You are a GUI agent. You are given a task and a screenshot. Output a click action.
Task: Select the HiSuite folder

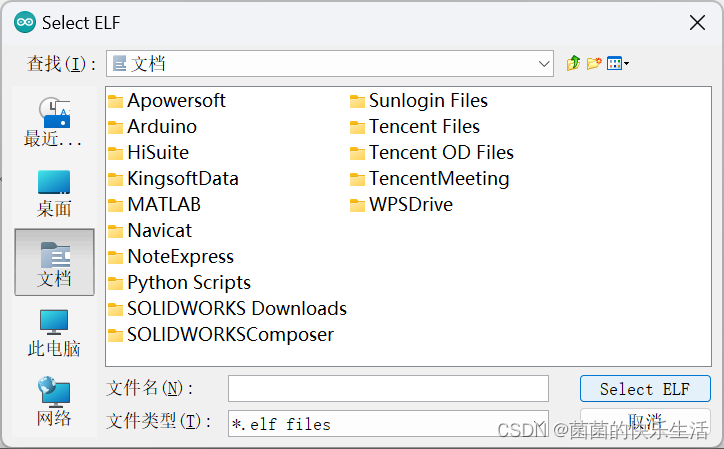(x=148, y=152)
